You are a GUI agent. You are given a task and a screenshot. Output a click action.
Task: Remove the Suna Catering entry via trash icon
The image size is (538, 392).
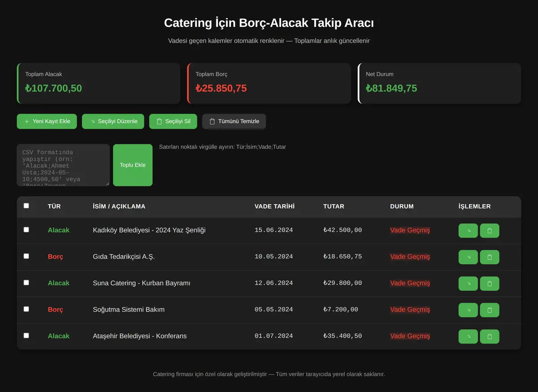pyautogui.click(x=490, y=284)
